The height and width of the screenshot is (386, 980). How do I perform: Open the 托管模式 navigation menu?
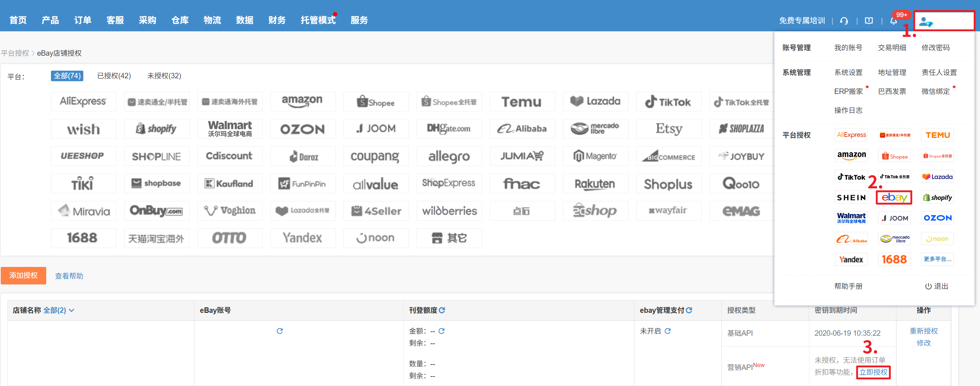[318, 20]
